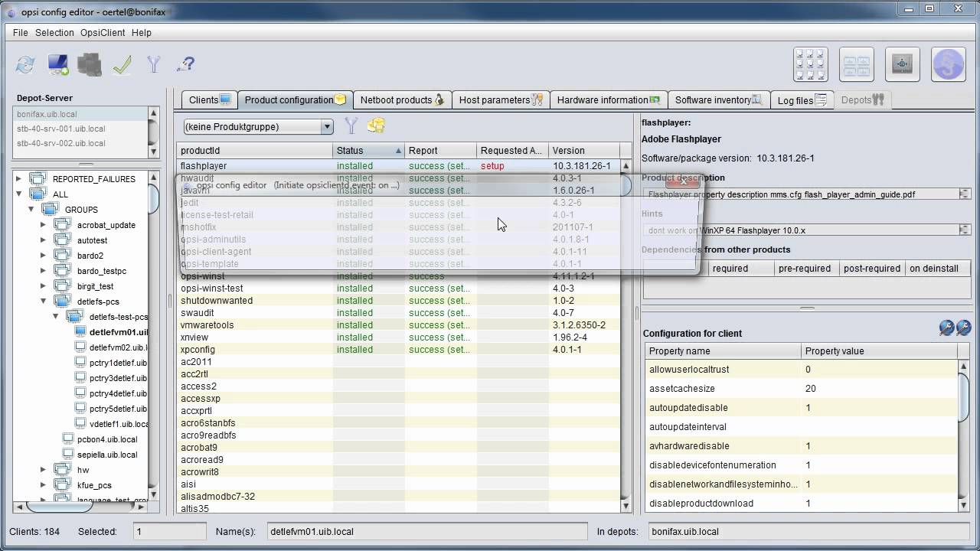
Task: Click the REPORTED_FAILURES group icon
Action: (x=38, y=178)
